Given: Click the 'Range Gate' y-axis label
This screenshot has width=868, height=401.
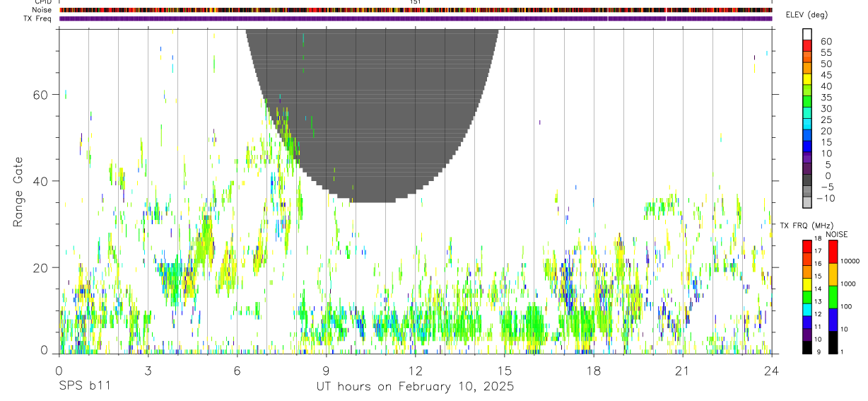Looking at the screenshot, I should coord(18,192).
